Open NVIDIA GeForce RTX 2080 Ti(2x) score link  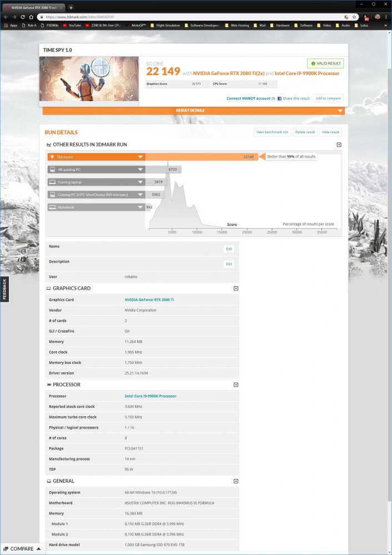pos(228,73)
